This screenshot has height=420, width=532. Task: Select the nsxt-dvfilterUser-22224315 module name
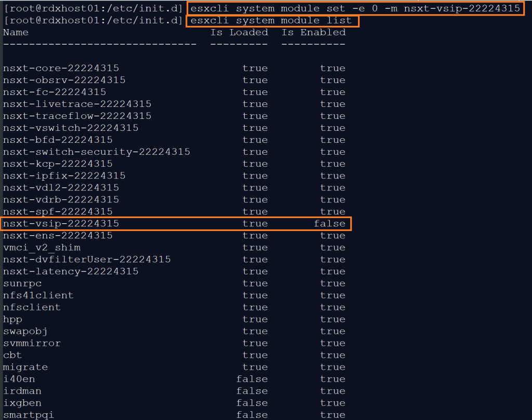click(87, 260)
